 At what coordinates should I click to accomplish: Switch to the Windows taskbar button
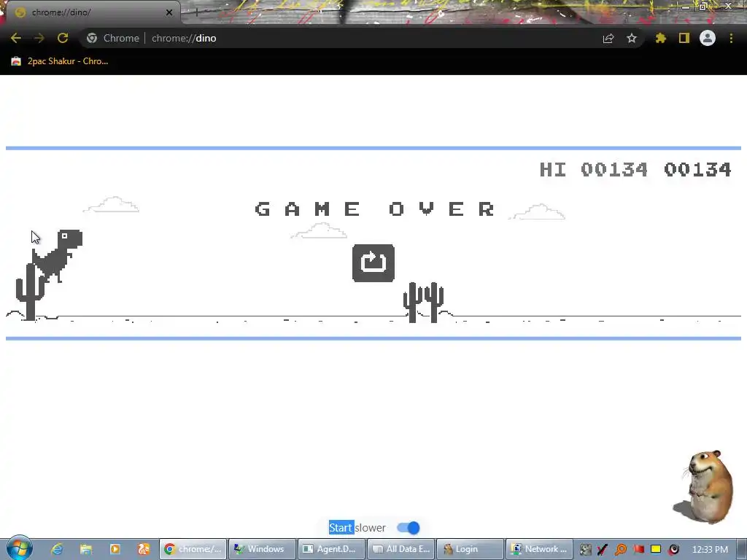262,549
